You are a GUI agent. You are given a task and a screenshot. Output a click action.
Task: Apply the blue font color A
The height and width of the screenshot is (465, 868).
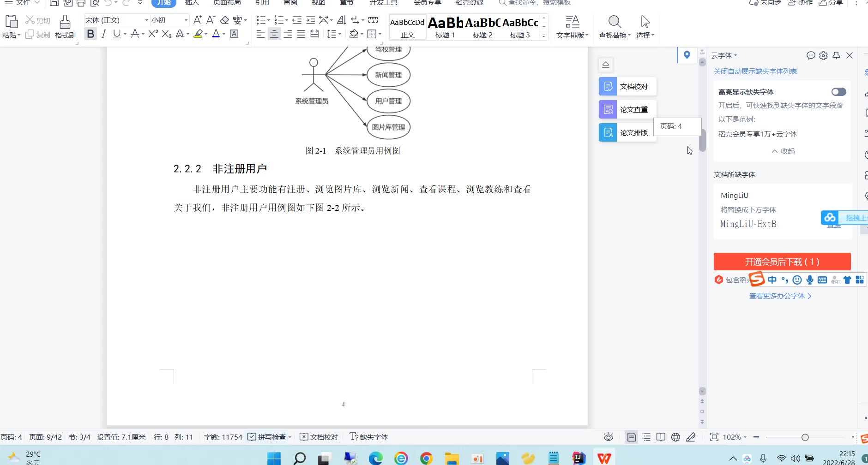[x=216, y=34]
